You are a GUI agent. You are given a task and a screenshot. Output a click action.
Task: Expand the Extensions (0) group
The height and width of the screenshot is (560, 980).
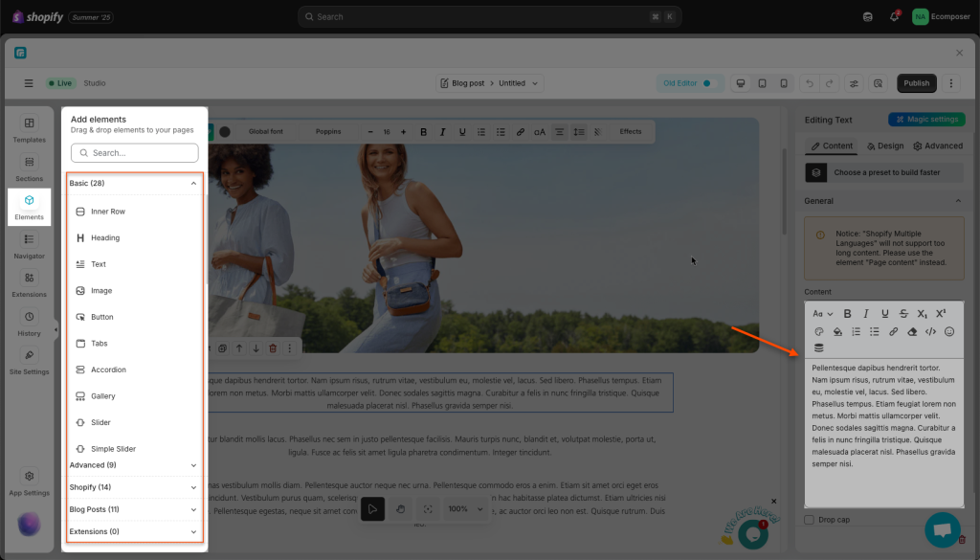[x=133, y=531]
